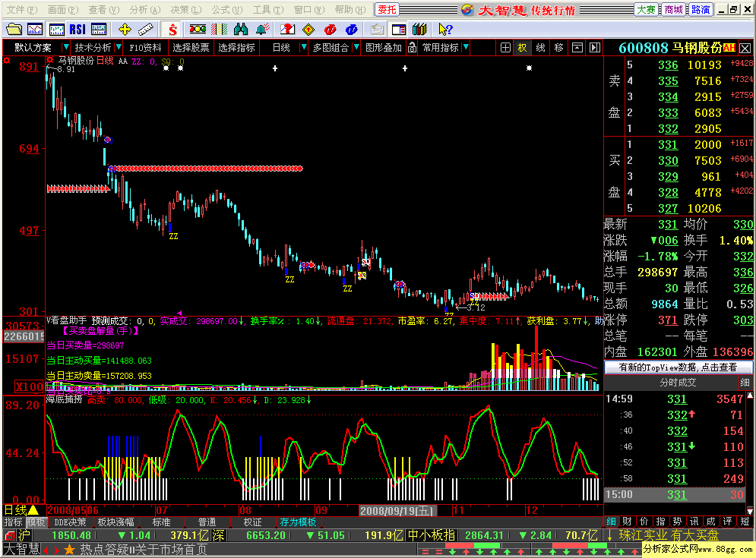Viewport: 756px width, 558px height.
Task: Select the yellow four-way move arrows icon
Action: click(x=125, y=30)
